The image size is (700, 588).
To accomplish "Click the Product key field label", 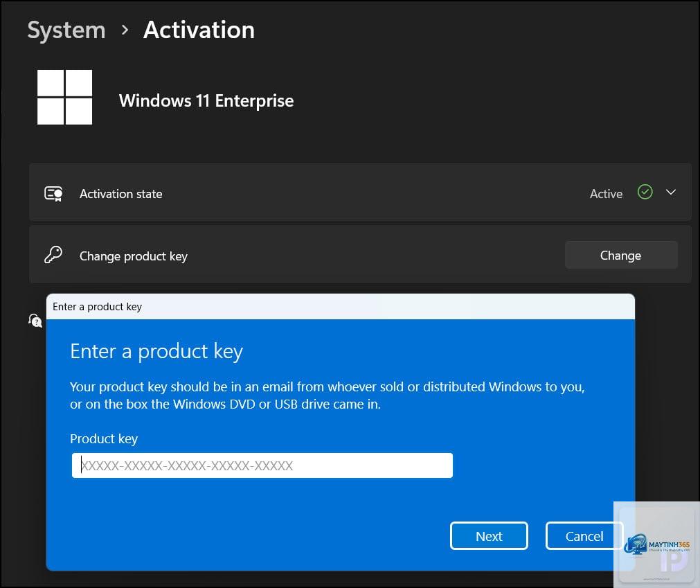I will pos(104,439).
